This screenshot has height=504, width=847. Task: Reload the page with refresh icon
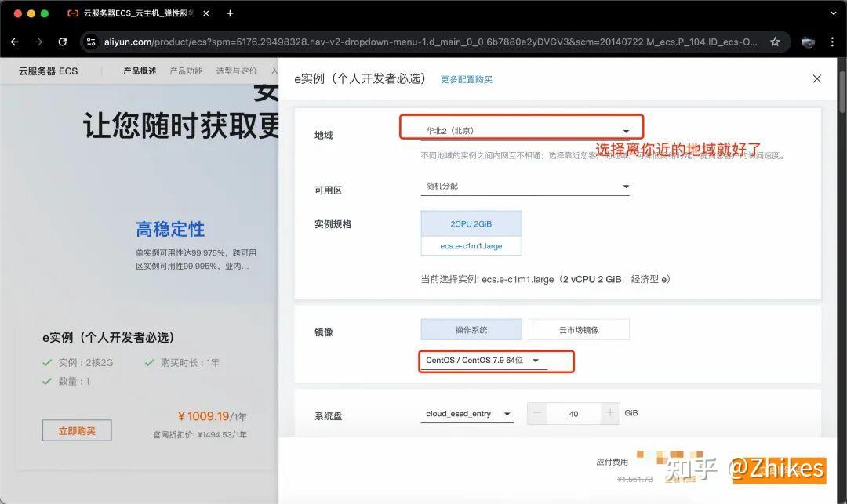point(63,42)
